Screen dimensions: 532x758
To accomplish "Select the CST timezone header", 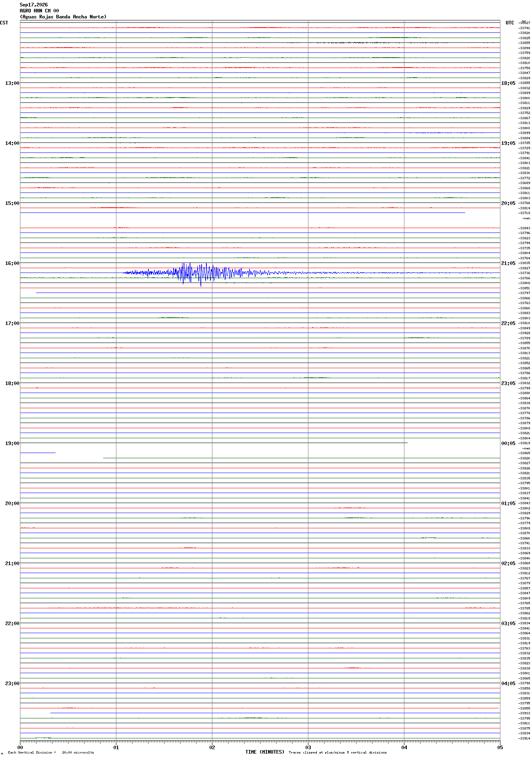I will [x=4, y=23].
